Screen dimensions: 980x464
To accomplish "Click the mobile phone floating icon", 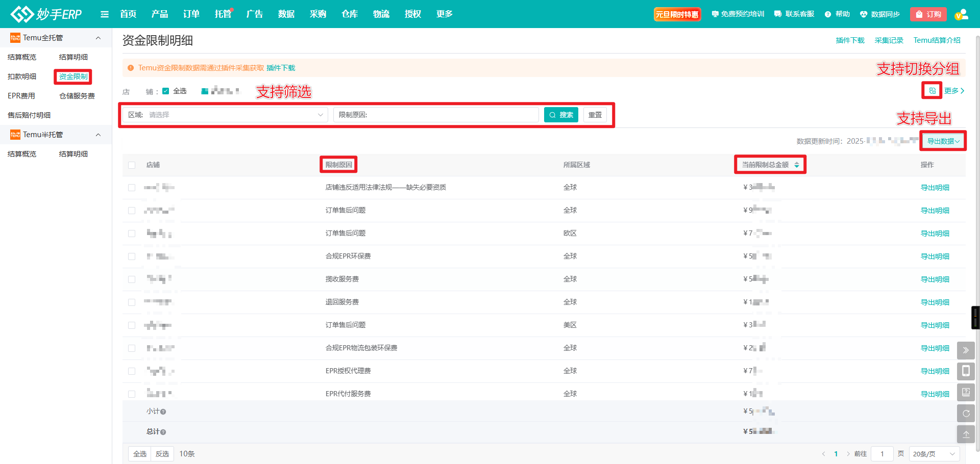I will pyautogui.click(x=966, y=371).
